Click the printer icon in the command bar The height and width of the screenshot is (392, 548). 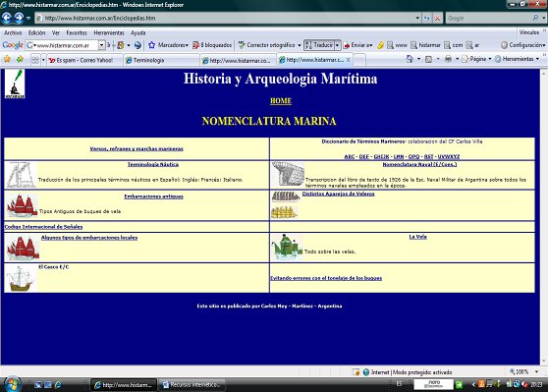(448, 59)
